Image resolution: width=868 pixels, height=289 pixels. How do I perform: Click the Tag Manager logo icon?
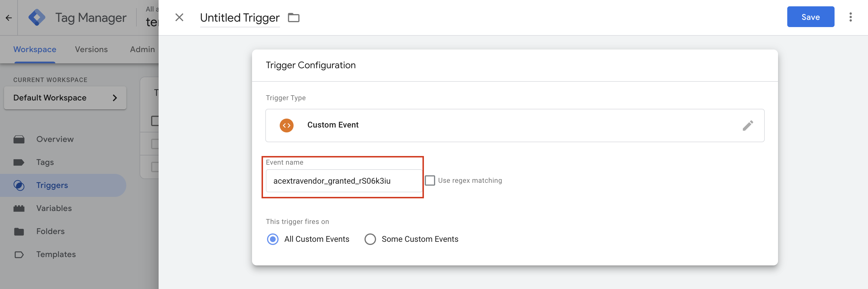tap(38, 17)
